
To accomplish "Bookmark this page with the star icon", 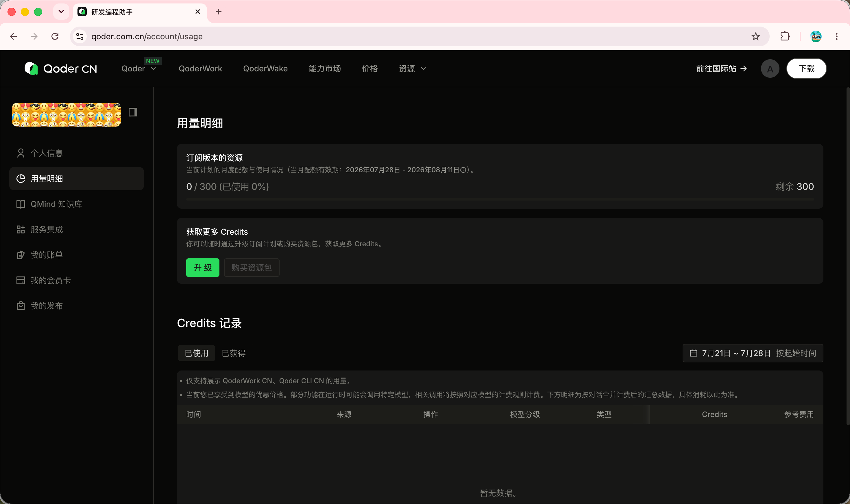I will tap(755, 36).
